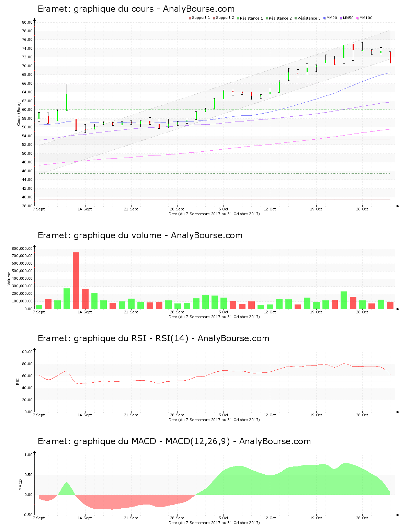Click '5 Oct' under the MACD chart
Screen dimensions: 412x532
(x=224, y=518)
